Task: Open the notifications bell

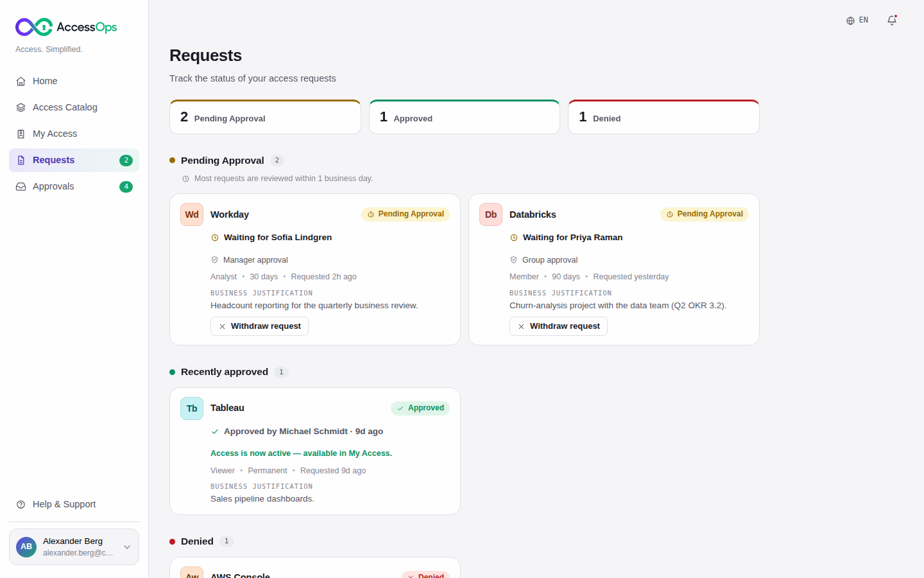Action: pos(892,21)
